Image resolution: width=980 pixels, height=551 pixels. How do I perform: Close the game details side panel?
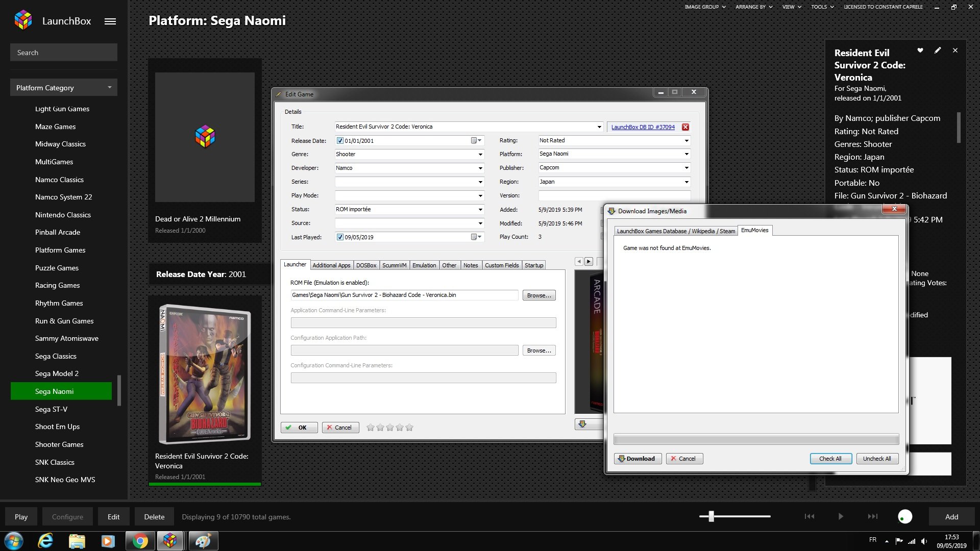[x=955, y=51]
